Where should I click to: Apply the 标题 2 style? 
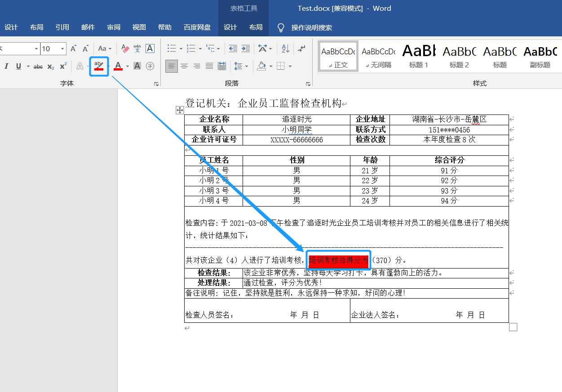point(459,56)
